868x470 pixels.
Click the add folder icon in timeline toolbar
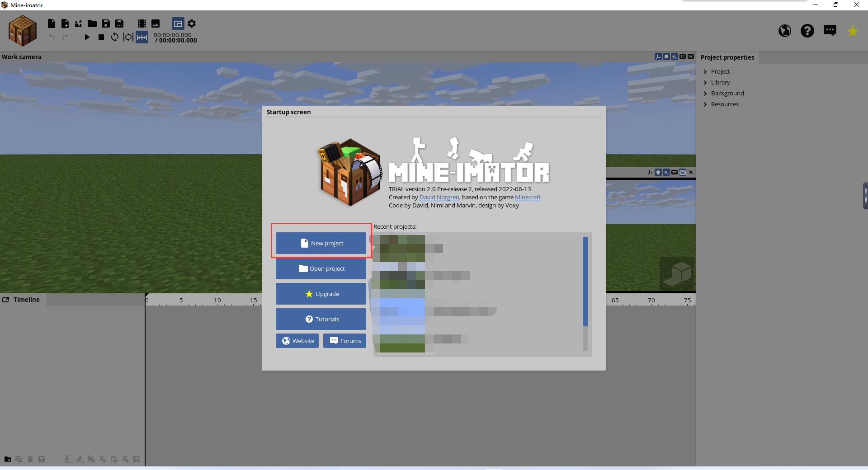click(x=8, y=459)
